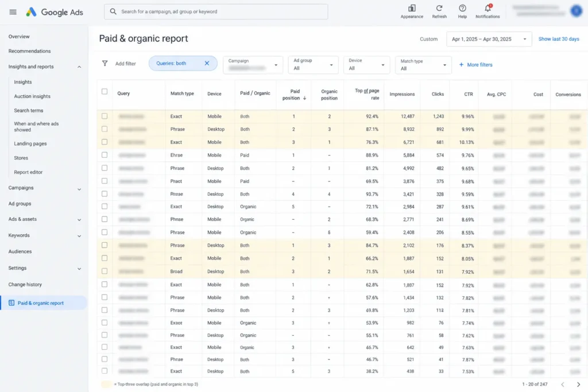Click the 10.13% CTR cell
This screenshot has width=588, height=392.
point(466,142)
